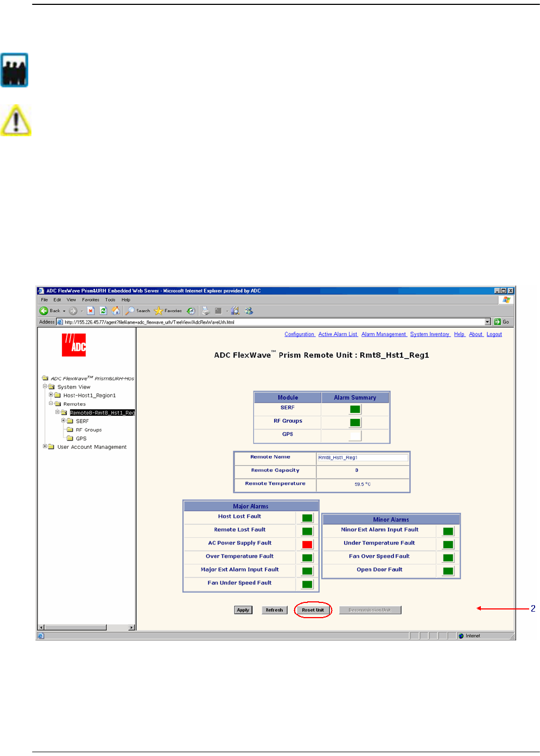Open the Help link on the page
Image resolution: width=540 pixels, height=756 pixels.
point(459,334)
